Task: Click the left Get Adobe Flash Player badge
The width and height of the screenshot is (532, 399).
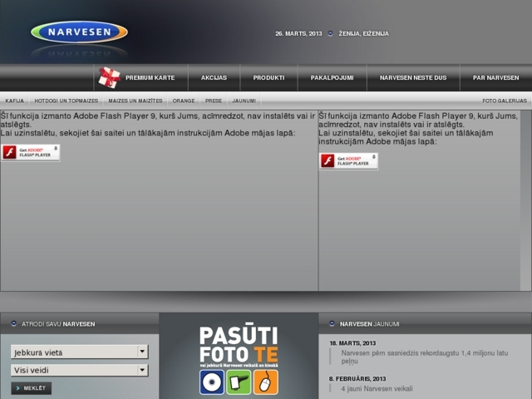Action: pos(31,152)
